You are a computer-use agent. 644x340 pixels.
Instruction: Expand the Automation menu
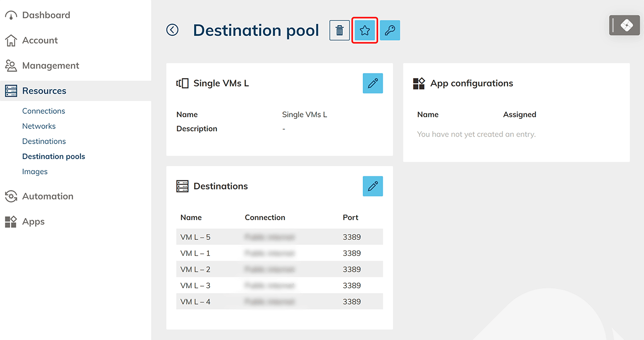click(x=48, y=196)
